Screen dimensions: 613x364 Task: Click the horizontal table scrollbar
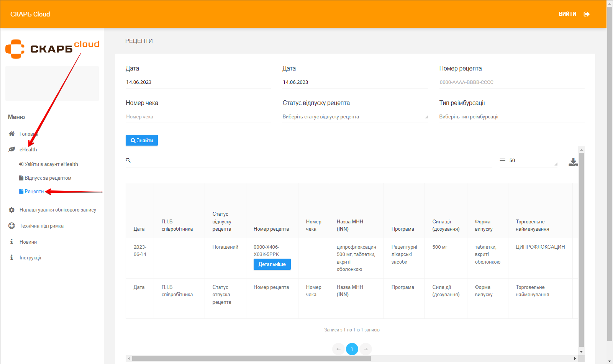[x=251, y=359]
